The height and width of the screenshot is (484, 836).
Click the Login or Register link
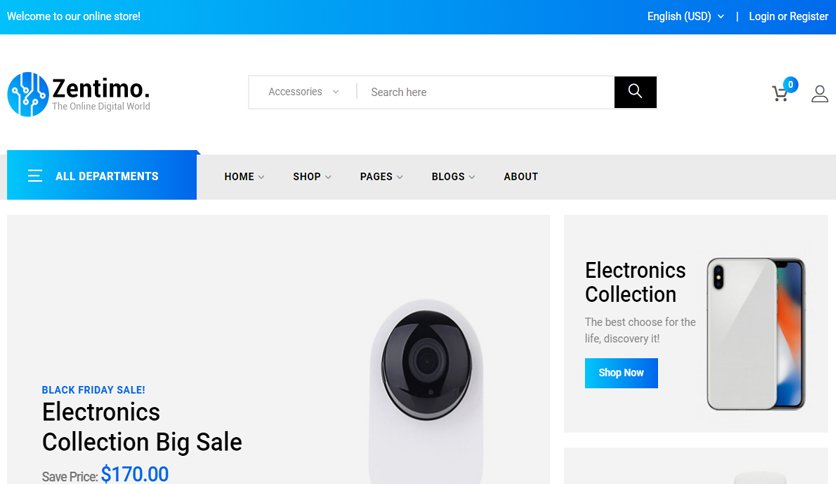click(x=789, y=17)
